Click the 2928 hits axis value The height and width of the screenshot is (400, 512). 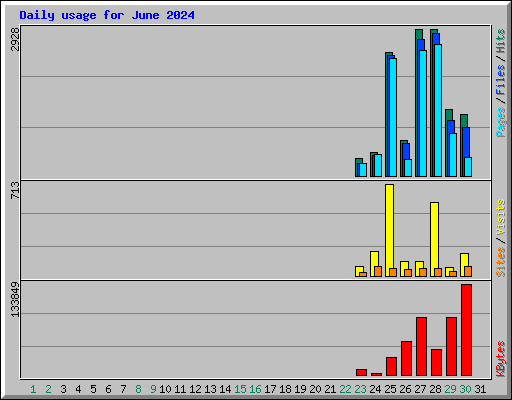(x=15, y=40)
